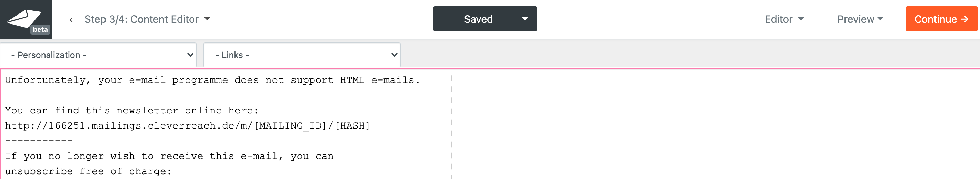Open the dropdown arrow next to Saved
Viewport: 980px width, 179px height.
(525, 19)
